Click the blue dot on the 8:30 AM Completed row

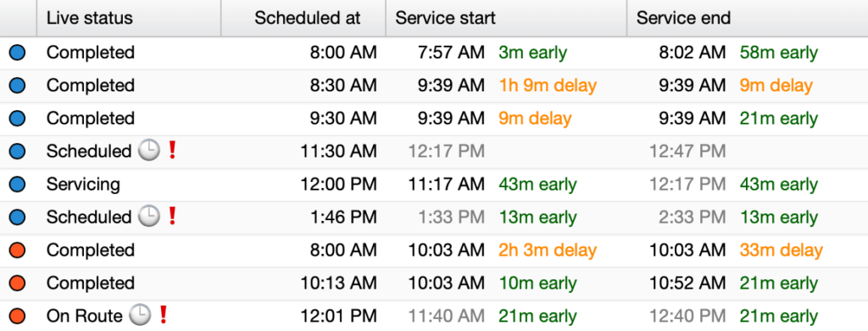tap(17, 86)
